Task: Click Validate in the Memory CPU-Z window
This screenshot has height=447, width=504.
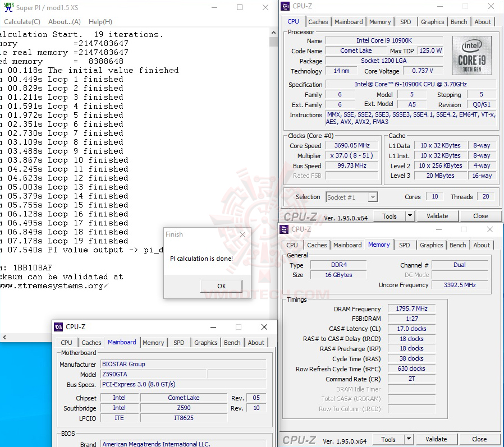Action: click(436, 439)
